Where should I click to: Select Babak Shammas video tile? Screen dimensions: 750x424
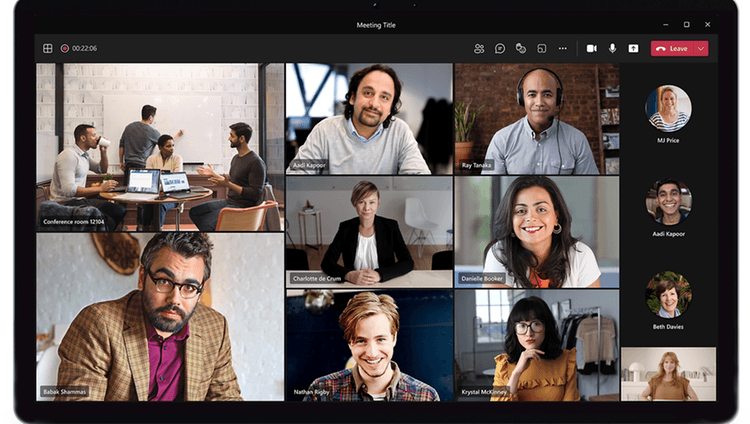pyautogui.click(x=160, y=317)
